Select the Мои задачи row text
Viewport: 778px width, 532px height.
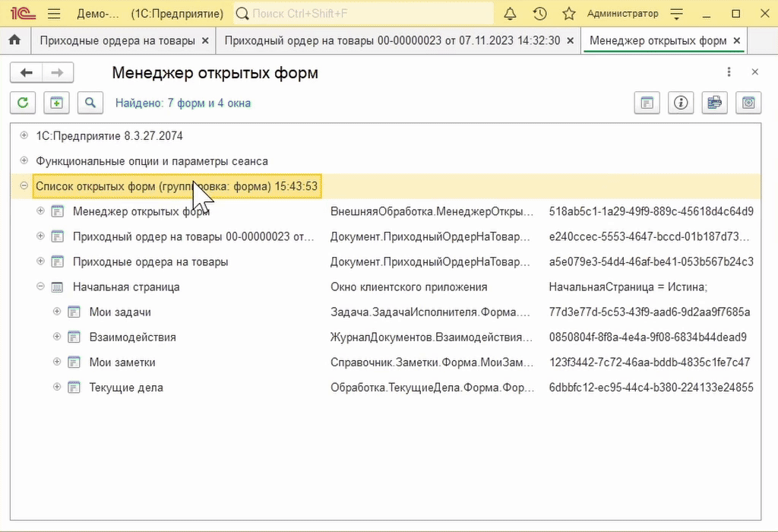(x=120, y=312)
